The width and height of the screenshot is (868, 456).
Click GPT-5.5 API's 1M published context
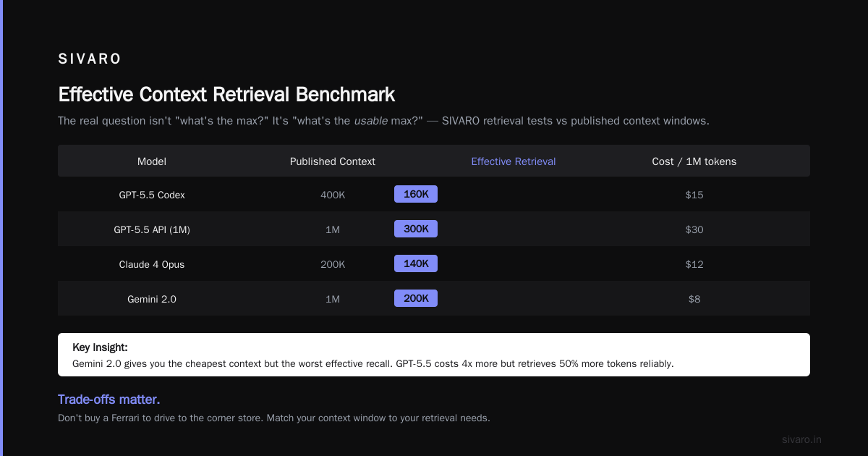tap(333, 229)
